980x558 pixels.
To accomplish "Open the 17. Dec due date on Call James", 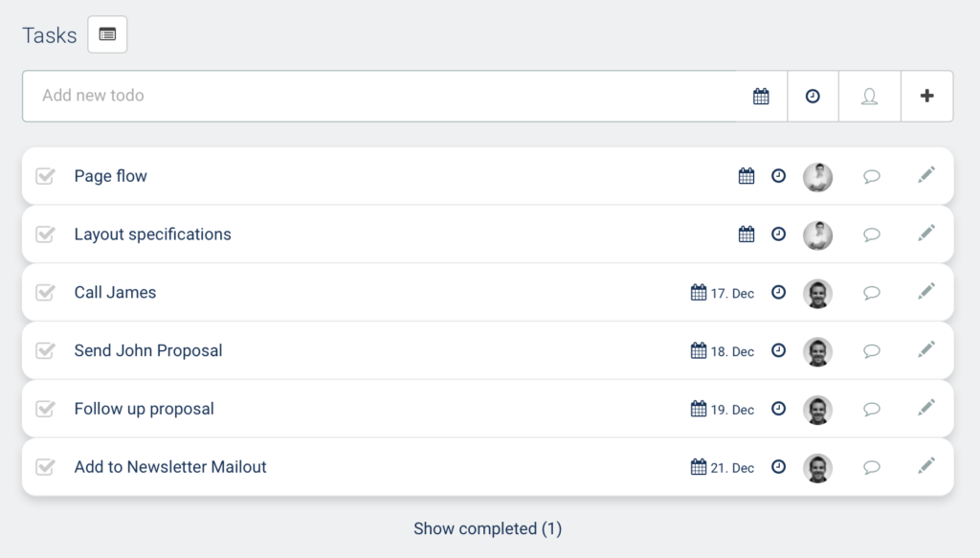I will pyautogui.click(x=723, y=293).
